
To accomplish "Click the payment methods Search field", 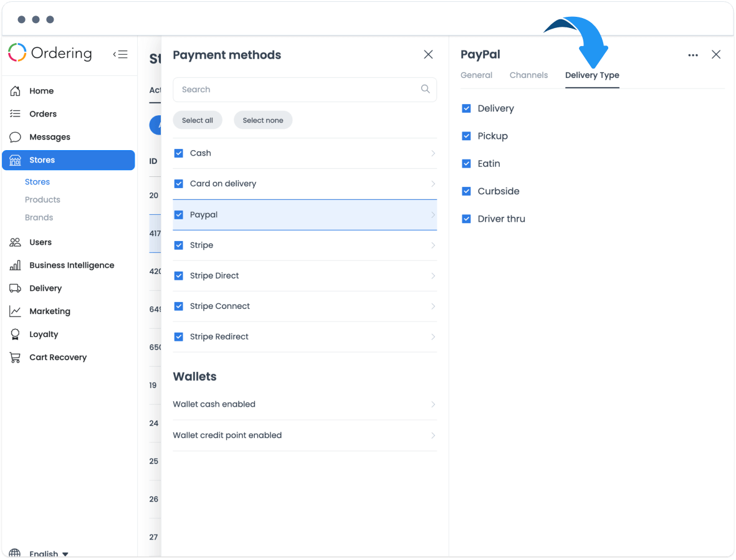I will pos(305,90).
